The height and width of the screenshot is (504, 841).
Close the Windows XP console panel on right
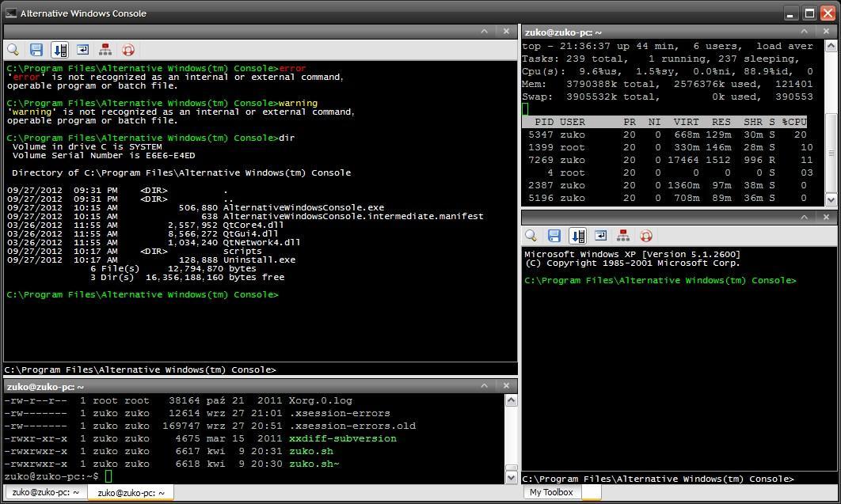[827, 217]
